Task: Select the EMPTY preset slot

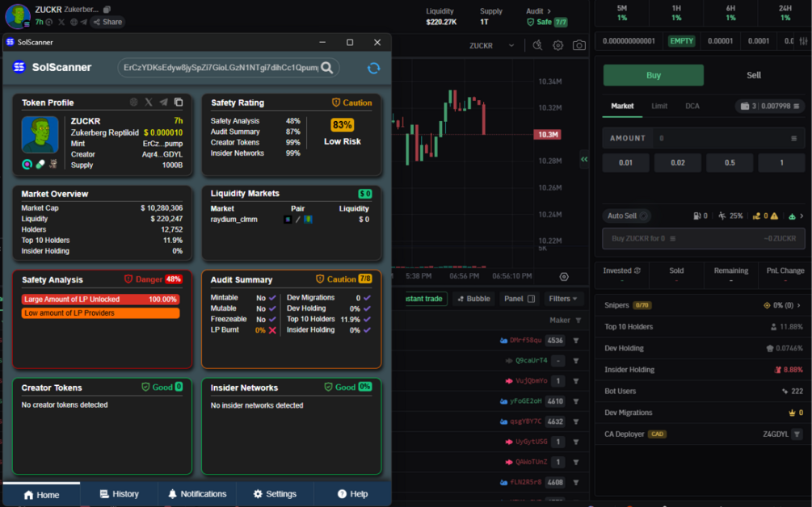Action: coord(681,41)
